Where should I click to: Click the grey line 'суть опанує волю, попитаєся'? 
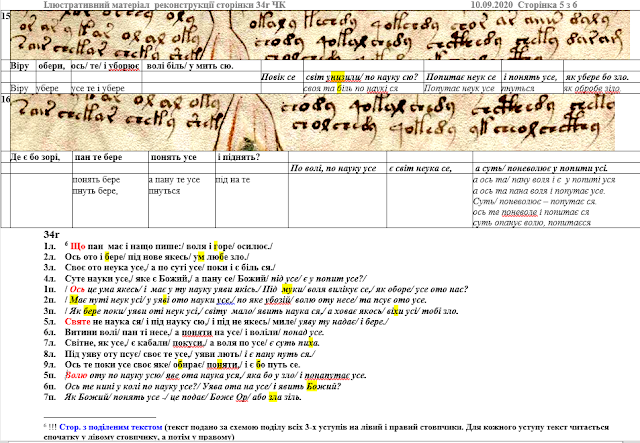[532, 223]
